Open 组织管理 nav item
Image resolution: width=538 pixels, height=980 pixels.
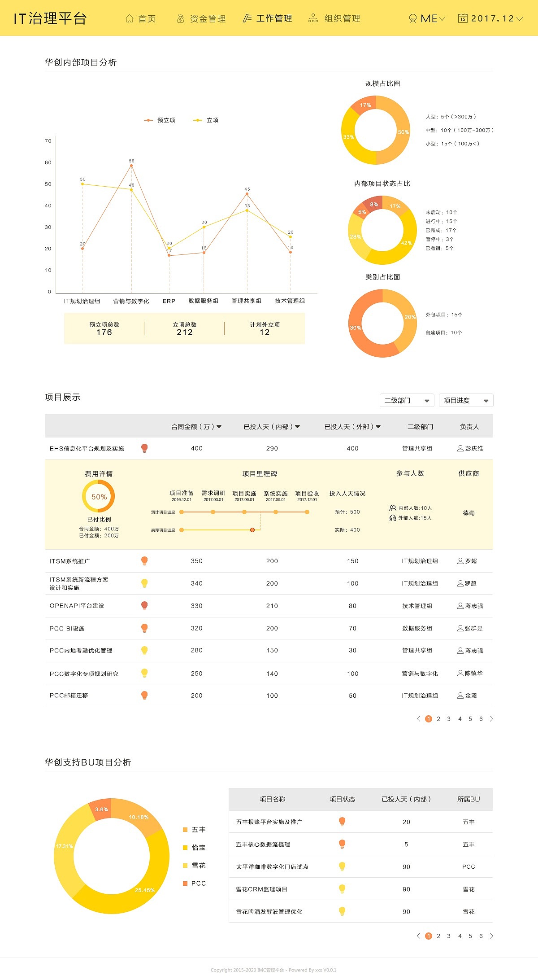(x=334, y=18)
